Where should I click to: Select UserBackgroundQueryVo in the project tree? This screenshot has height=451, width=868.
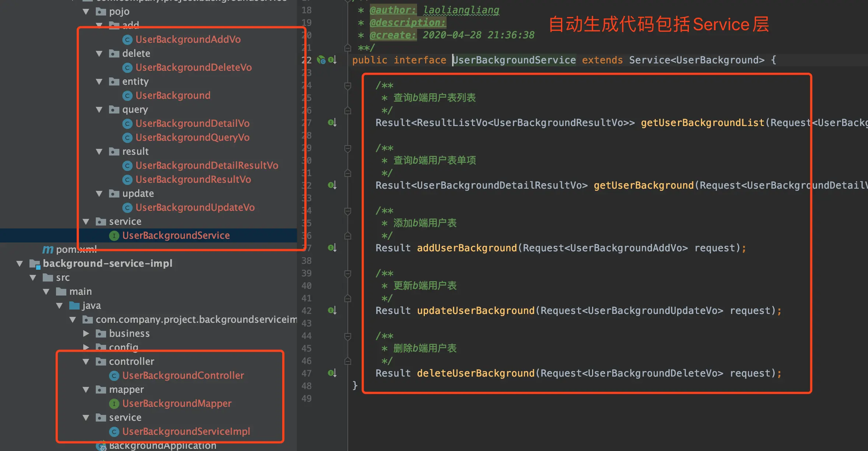[193, 137]
